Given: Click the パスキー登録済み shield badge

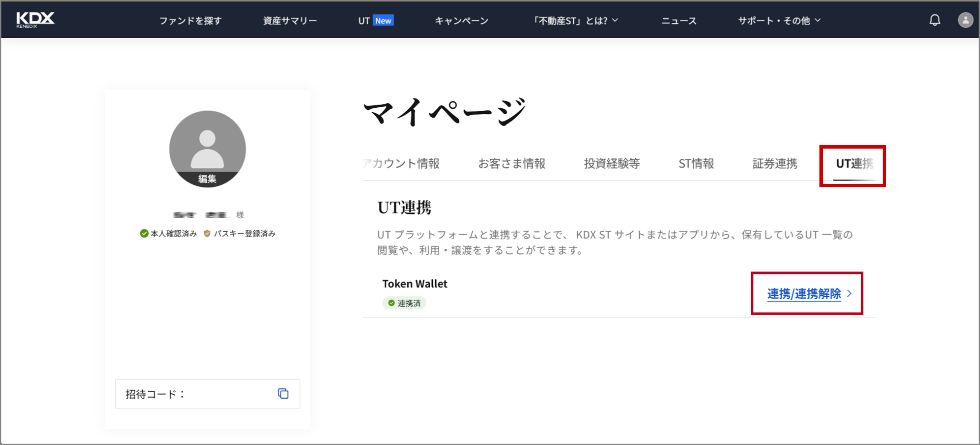Looking at the screenshot, I should pyautogui.click(x=240, y=233).
